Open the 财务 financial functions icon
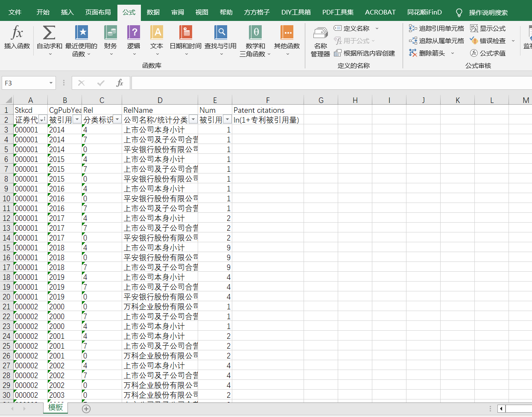 pyautogui.click(x=111, y=32)
